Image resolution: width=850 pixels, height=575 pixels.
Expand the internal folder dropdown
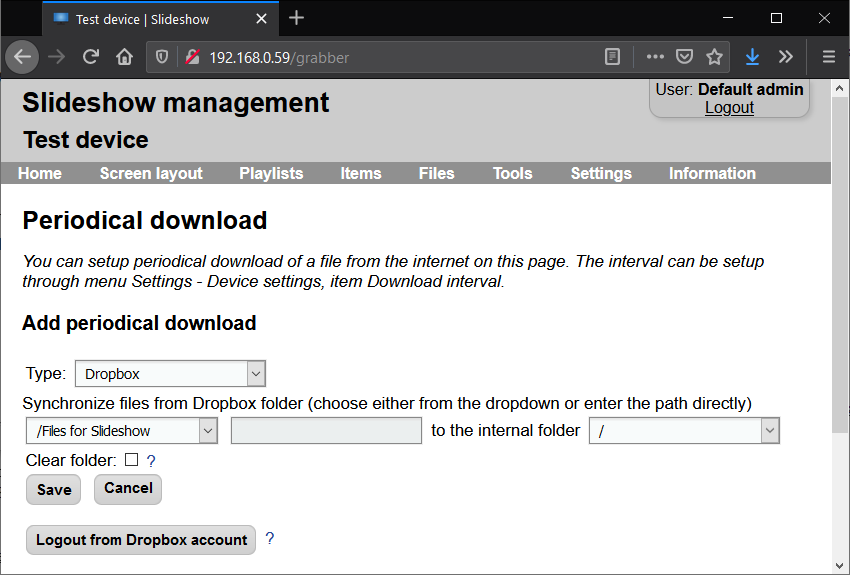click(x=684, y=431)
